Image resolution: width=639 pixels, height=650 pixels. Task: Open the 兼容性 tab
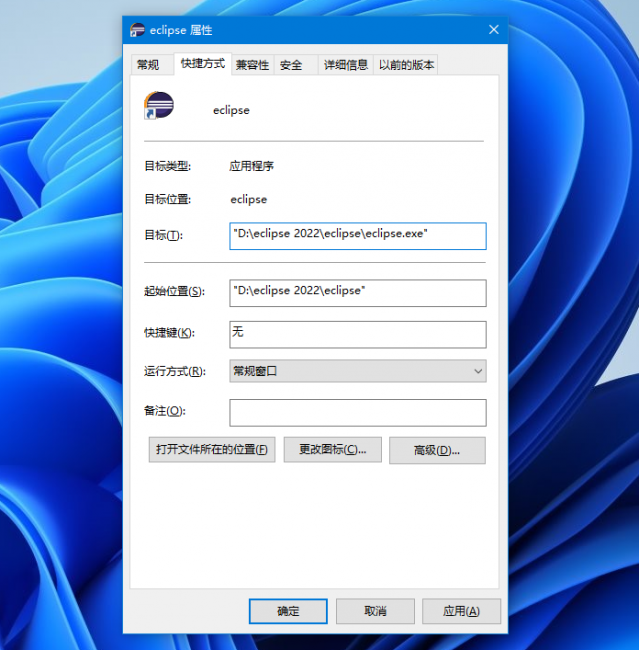point(252,65)
